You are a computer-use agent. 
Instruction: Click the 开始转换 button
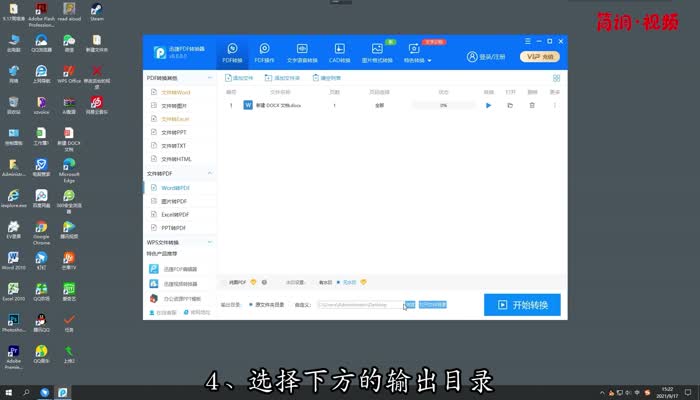click(x=522, y=305)
